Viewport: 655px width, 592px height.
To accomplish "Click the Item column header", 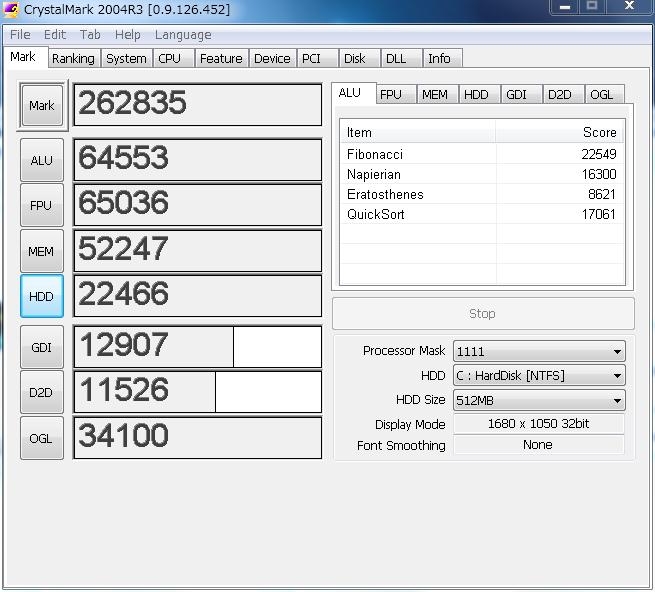I will pyautogui.click(x=418, y=132).
